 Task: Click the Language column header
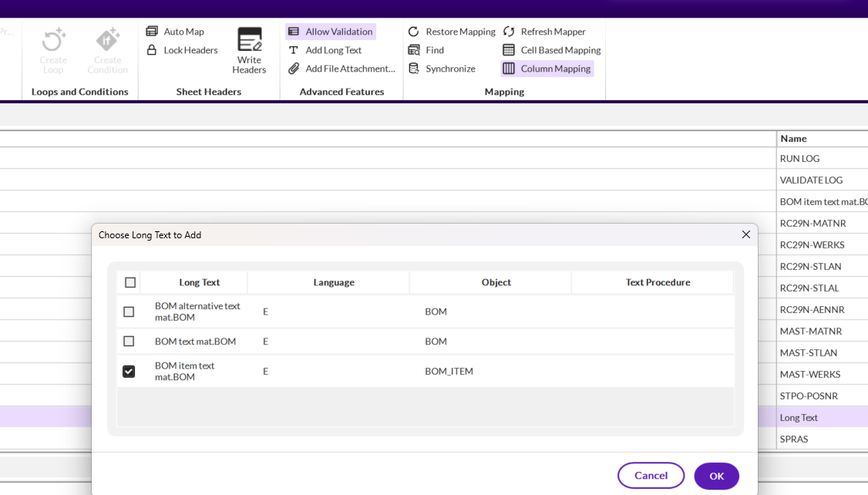(x=334, y=283)
